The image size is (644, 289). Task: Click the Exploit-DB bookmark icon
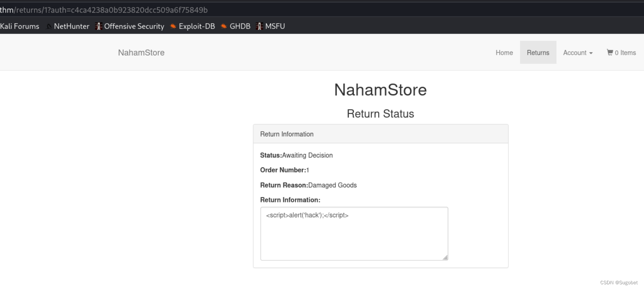173,26
